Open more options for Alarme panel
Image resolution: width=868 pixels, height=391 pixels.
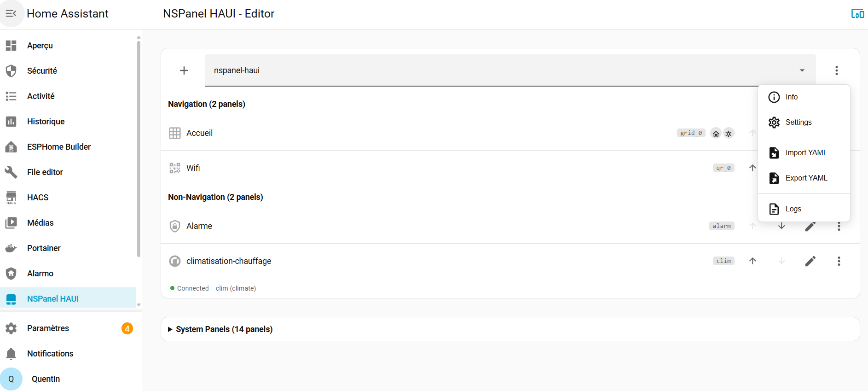839,226
